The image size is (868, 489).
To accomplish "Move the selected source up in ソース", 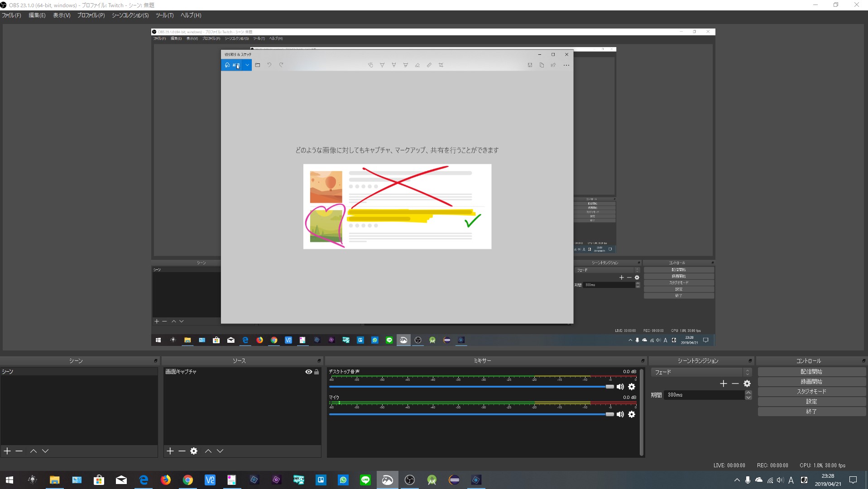I will pyautogui.click(x=208, y=451).
